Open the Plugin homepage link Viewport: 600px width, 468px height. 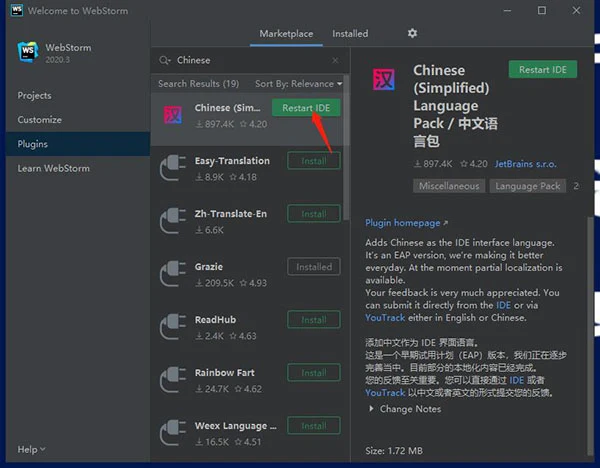[x=406, y=223]
